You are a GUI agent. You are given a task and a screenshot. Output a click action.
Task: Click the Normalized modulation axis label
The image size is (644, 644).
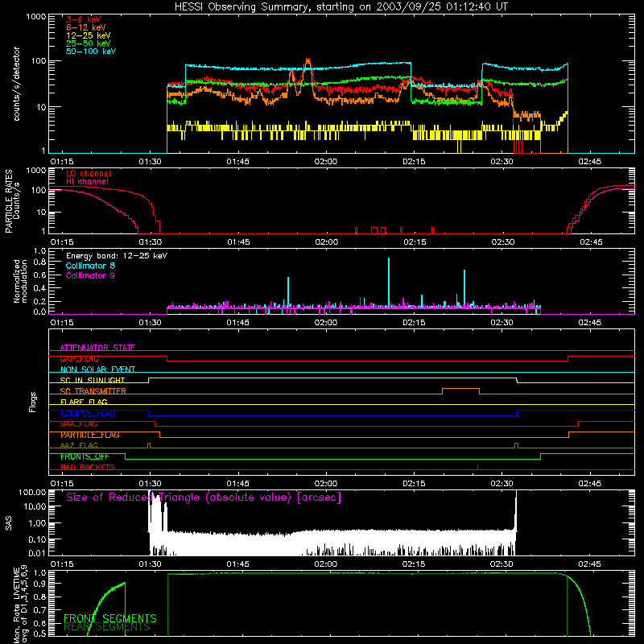pos(20,281)
